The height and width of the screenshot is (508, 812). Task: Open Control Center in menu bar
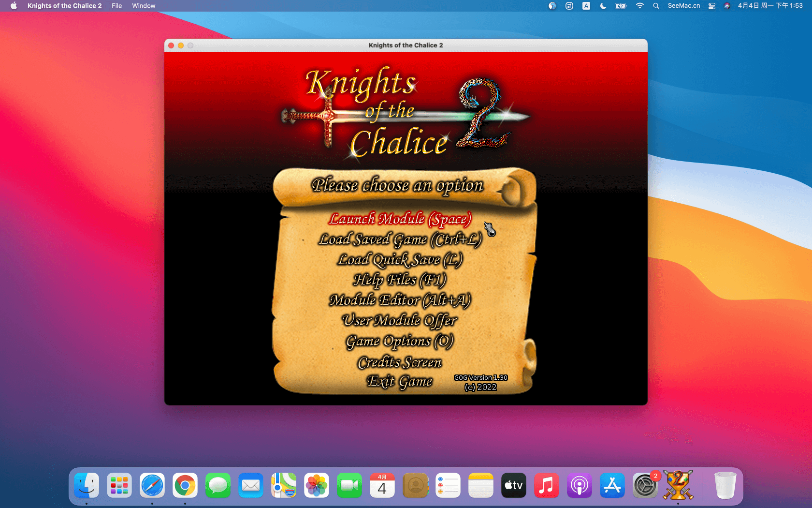pyautogui.click(x=711, y=6)
